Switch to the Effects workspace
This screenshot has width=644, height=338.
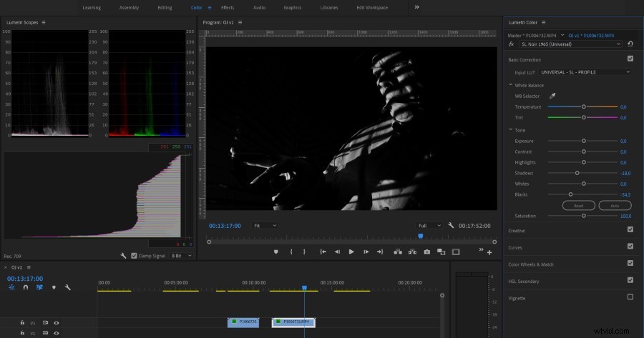click(228, 7)
